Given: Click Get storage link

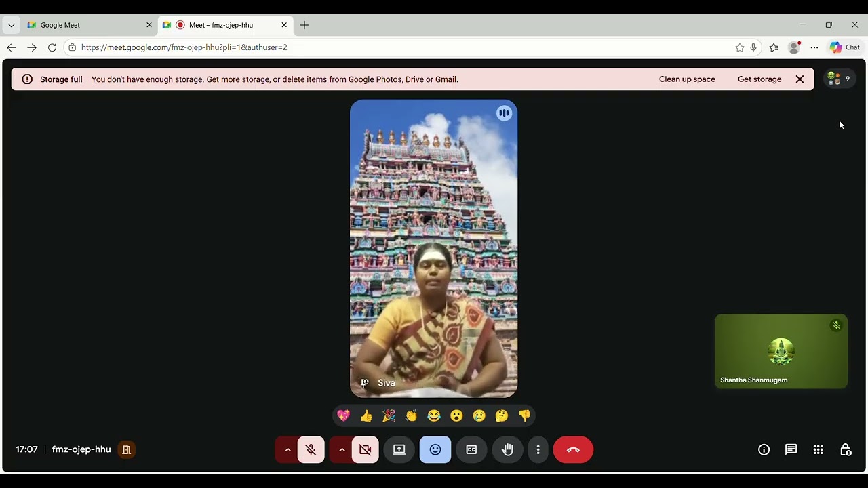Looking at the screenshot, I should (759, 79).
